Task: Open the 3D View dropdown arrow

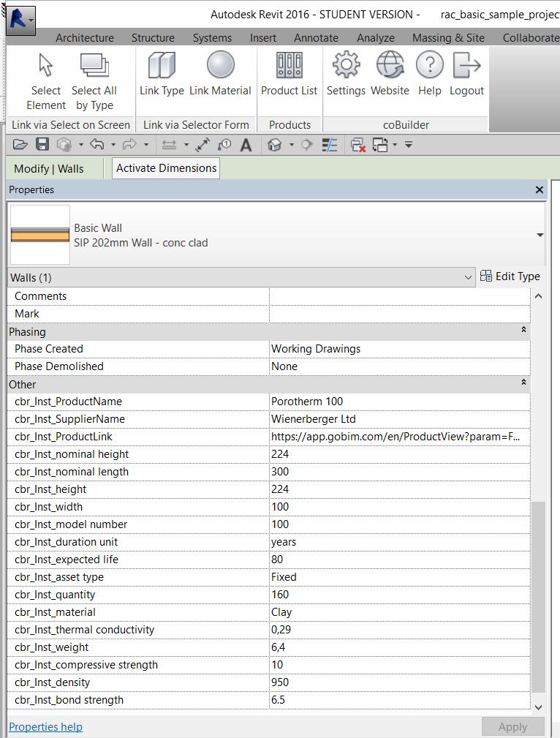Action: click(x=292, y=145)
